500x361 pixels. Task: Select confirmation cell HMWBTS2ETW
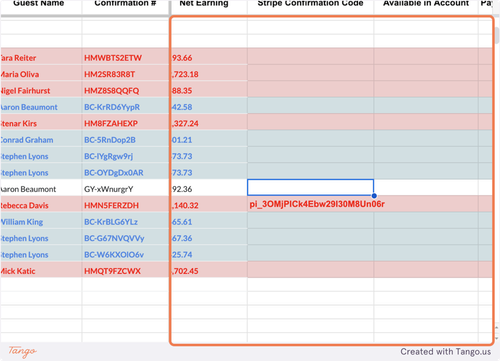pos(125,56)
